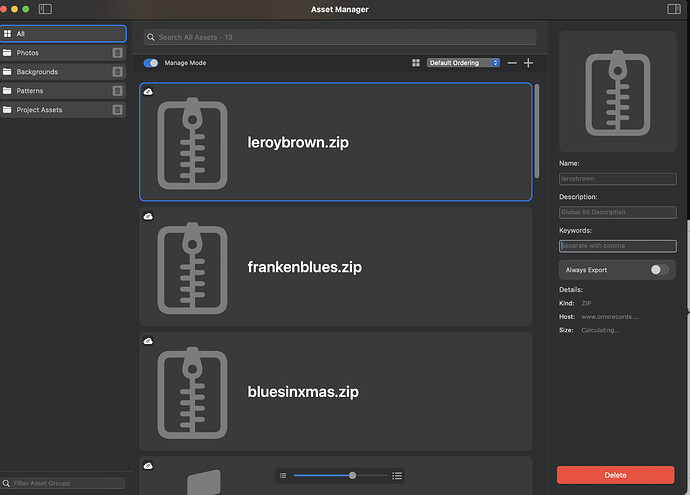Click the Kind value ZIP

[586, 303]
